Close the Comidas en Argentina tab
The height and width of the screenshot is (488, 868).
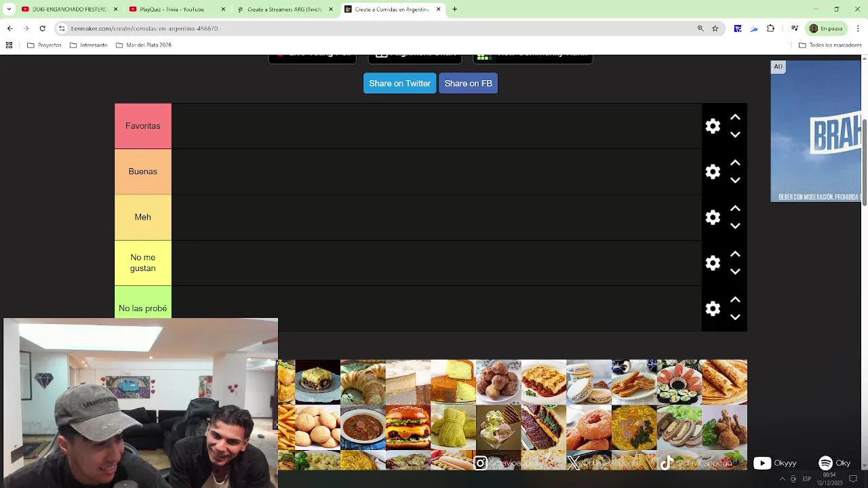click(438, 9)
